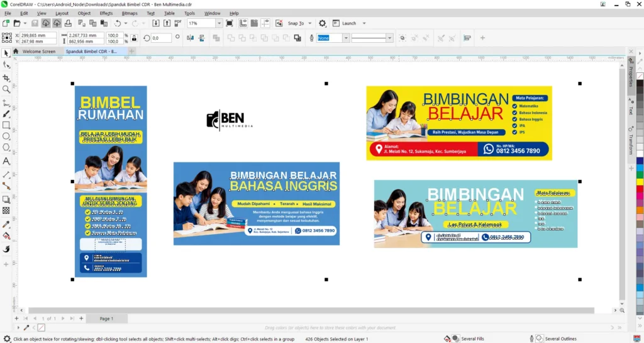Pick the black palette swatch
644x343 pixels.
coord(640,83)
